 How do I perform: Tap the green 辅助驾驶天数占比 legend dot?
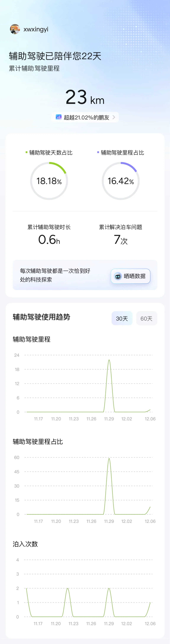[26, 152]
